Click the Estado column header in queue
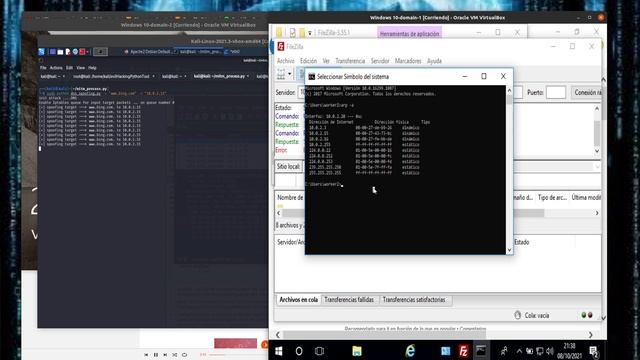The height and width of the screenshot is (360, 640). coord(522,242)
